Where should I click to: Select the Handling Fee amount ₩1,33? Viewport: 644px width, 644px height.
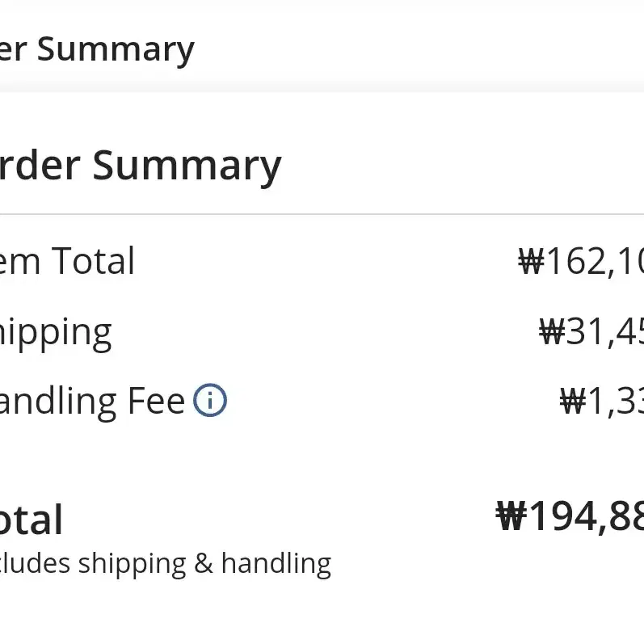(x=602, y=402)
